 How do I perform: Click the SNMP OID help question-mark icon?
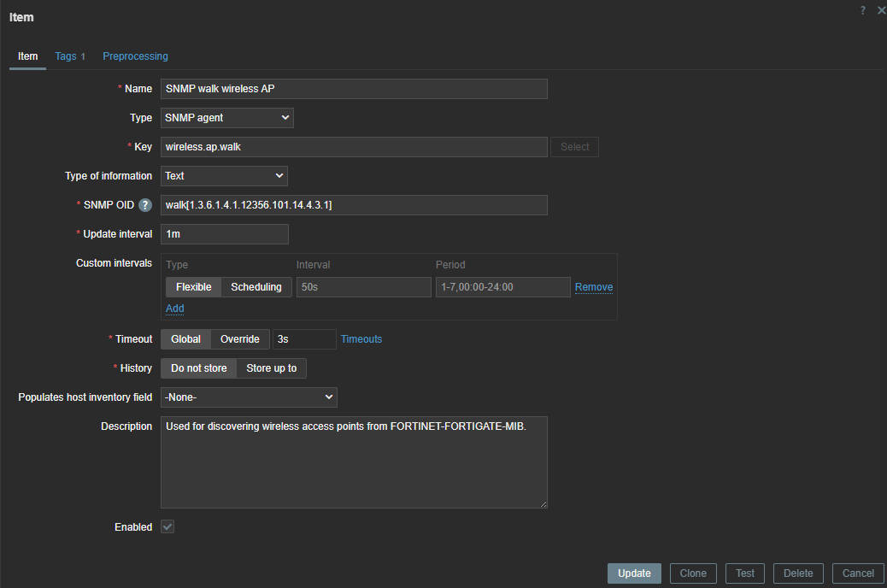[x=145, y=205]
